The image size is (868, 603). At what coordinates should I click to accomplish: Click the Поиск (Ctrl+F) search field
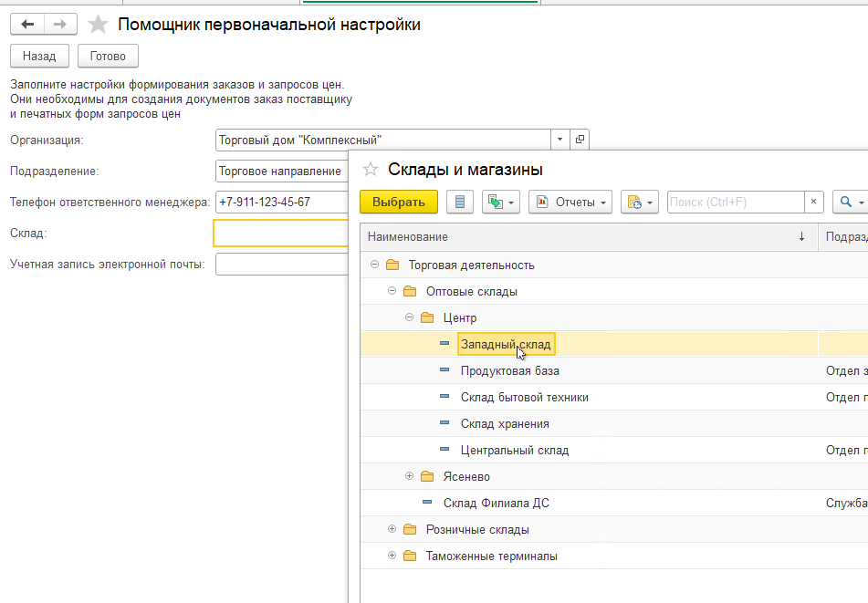(735, 202)
